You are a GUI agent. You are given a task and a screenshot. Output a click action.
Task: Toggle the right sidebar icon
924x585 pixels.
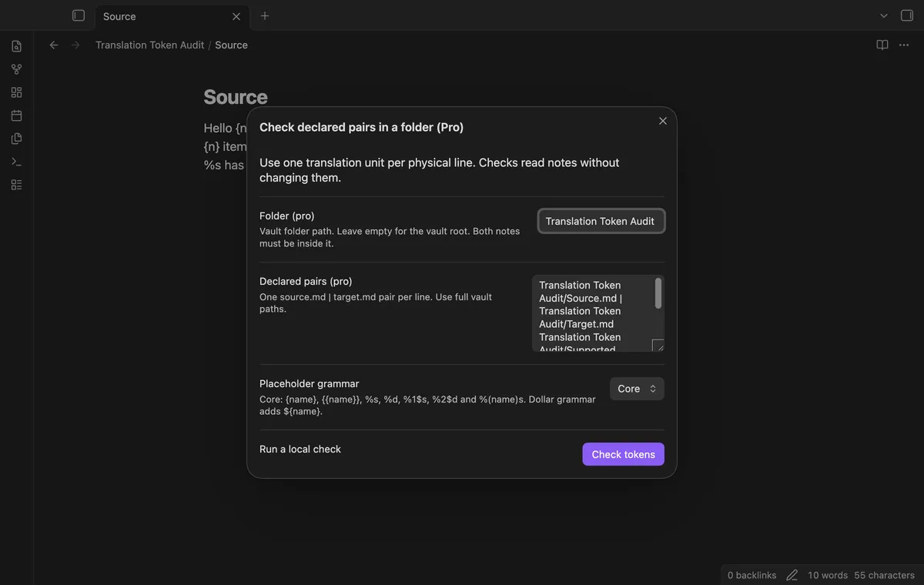[x=907, y=15]
